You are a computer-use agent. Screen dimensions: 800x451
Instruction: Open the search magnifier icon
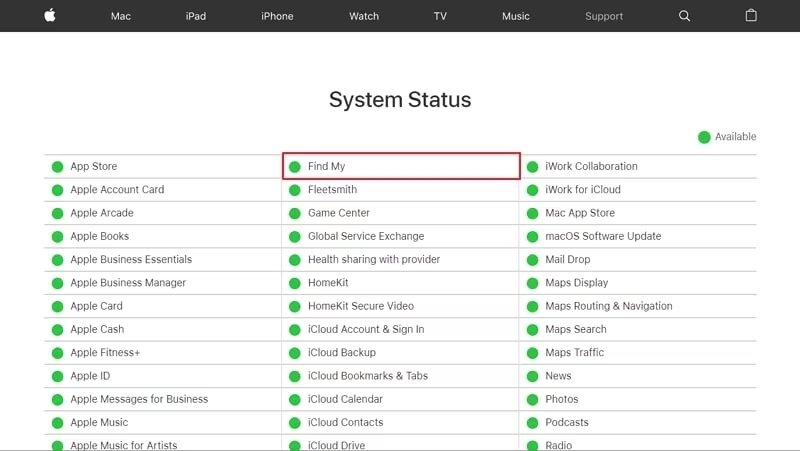[684, 16]
